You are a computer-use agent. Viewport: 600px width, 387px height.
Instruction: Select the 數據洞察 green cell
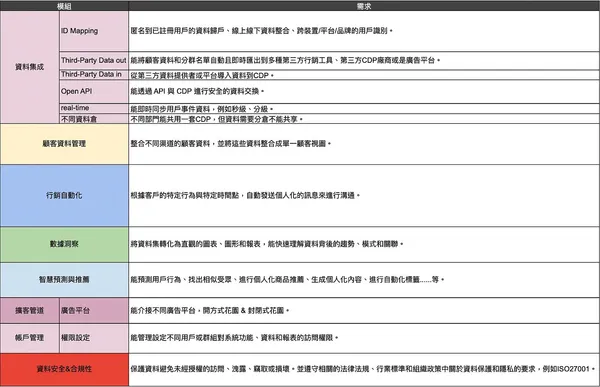click(64, 244)
